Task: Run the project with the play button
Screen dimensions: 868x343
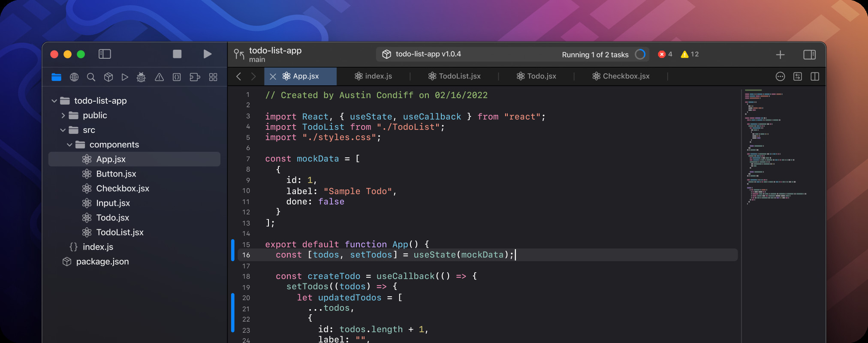Action: point(208,54)
